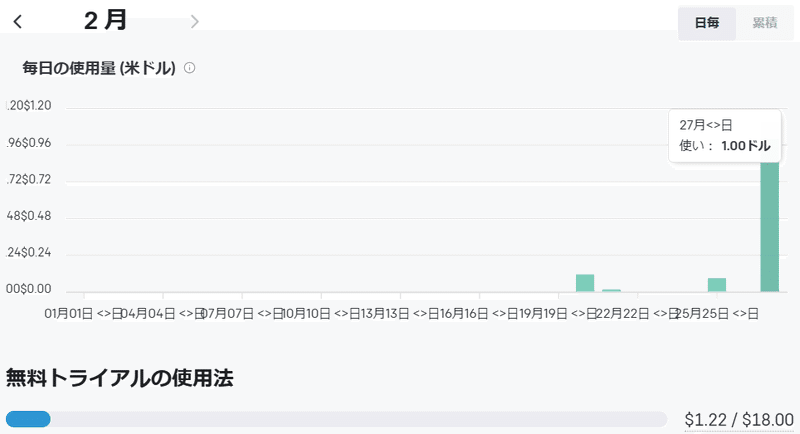Click the 毎日の使用量 (米ドル) chart title
The width and height of the screenshot is (800, 434).
(99, 68)
